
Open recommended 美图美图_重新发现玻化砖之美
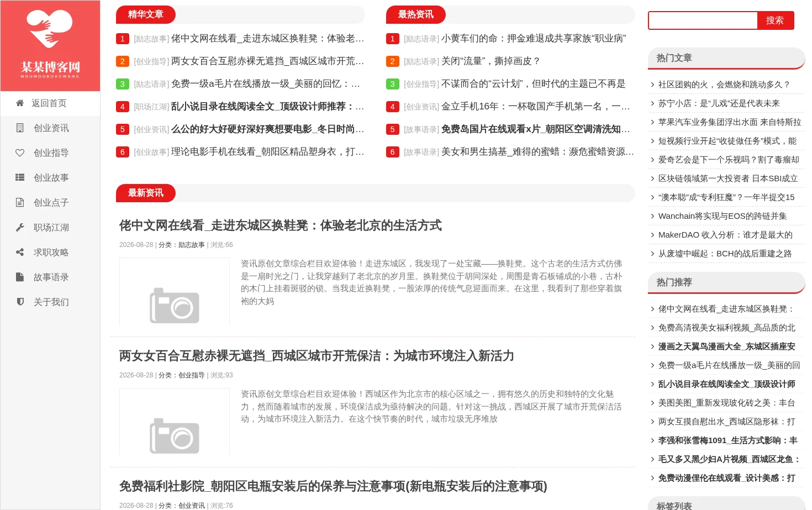[x=726, y=403]
